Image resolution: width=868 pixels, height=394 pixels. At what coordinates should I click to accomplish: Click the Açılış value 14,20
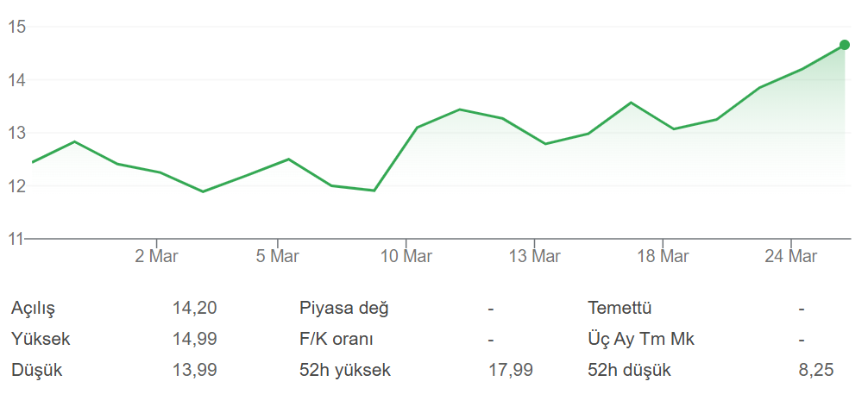pyautogui.click(x=194, y=308)
